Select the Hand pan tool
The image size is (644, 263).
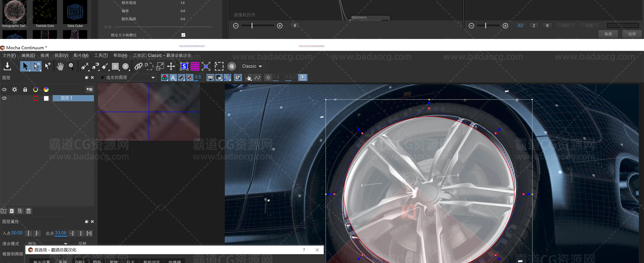pos(60,67)
